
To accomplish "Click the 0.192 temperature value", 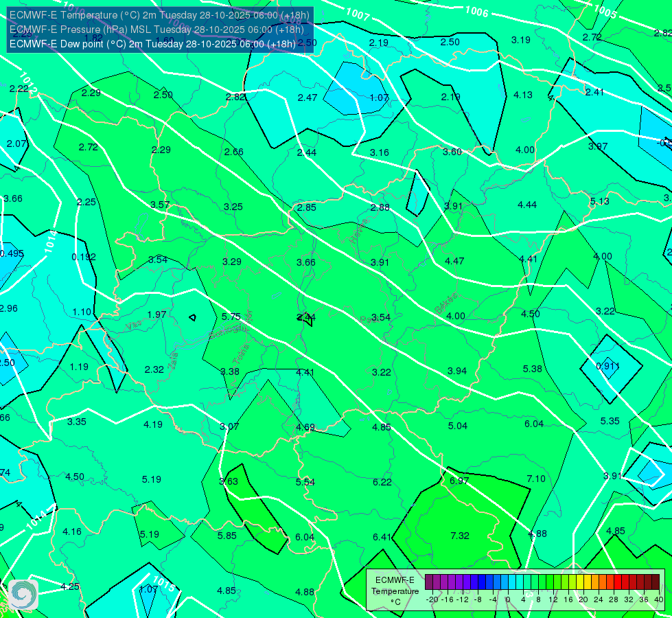I will click(84, 257).
